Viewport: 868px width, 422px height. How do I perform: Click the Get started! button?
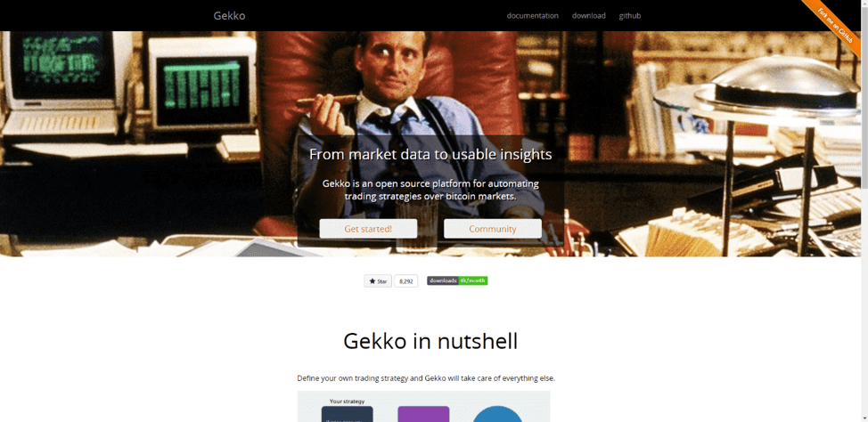point(368,229)
